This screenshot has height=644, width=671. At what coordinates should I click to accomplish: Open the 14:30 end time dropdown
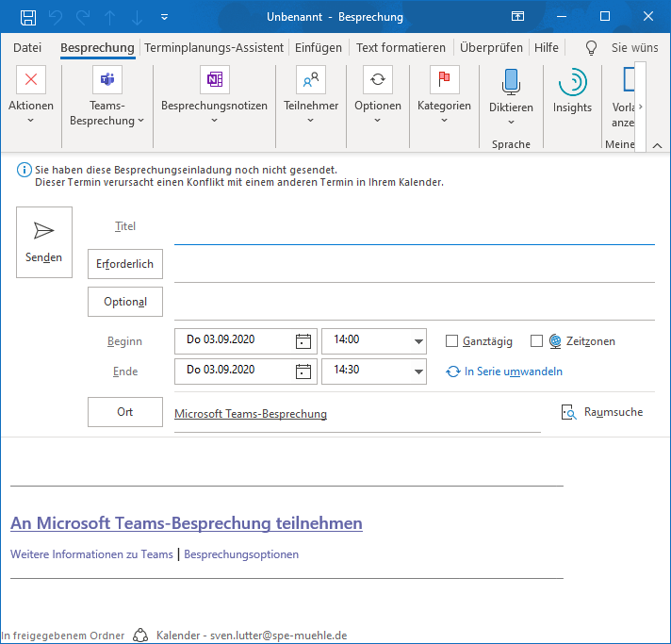418,372
